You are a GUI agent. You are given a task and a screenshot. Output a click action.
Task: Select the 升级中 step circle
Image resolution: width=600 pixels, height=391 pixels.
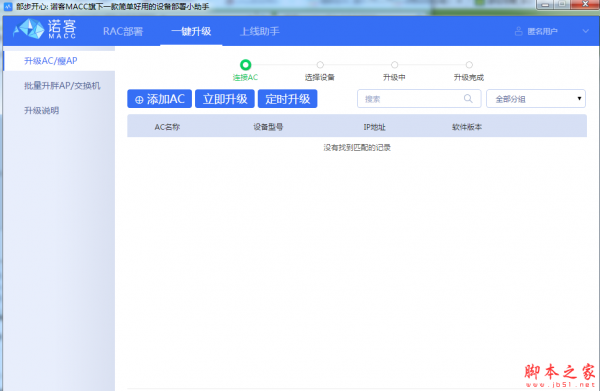click(395, 65)
